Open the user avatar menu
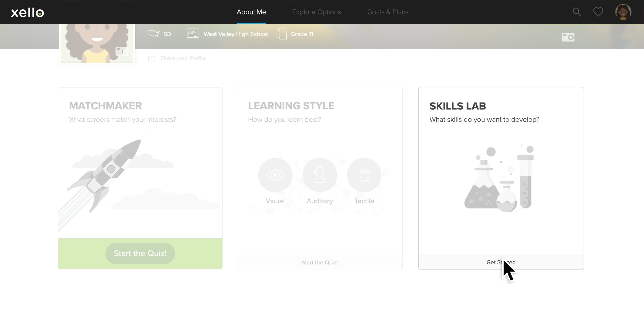This screenshot has height=311, width=644. tap(623, 12)
